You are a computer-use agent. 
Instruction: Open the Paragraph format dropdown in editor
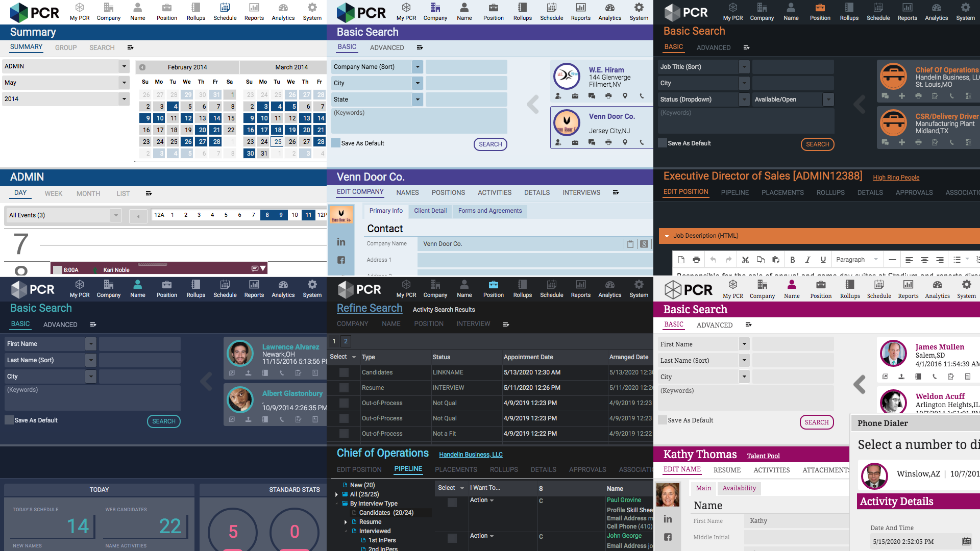tap(856, 260)
